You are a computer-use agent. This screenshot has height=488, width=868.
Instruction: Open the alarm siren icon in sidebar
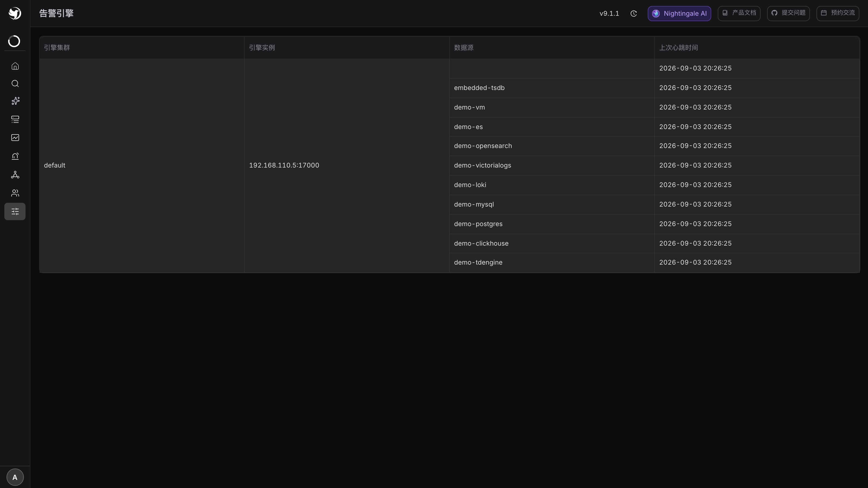point(15,156)
